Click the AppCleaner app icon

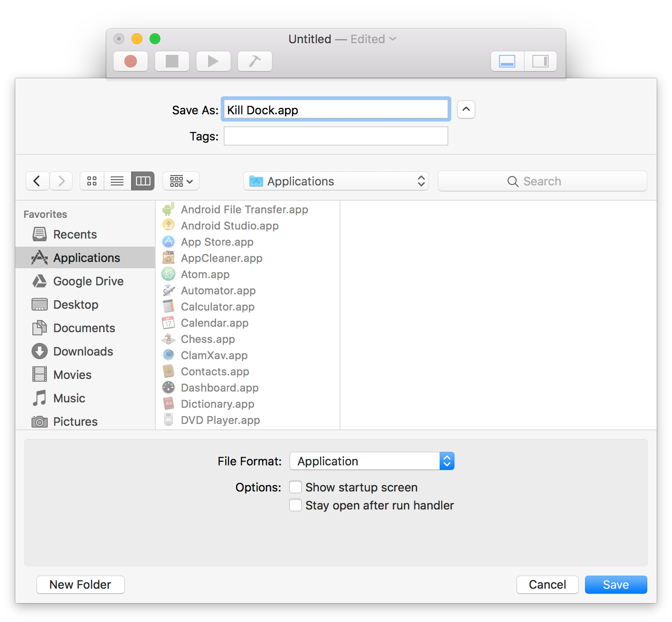pyautogui.click(x=168, y=258)
